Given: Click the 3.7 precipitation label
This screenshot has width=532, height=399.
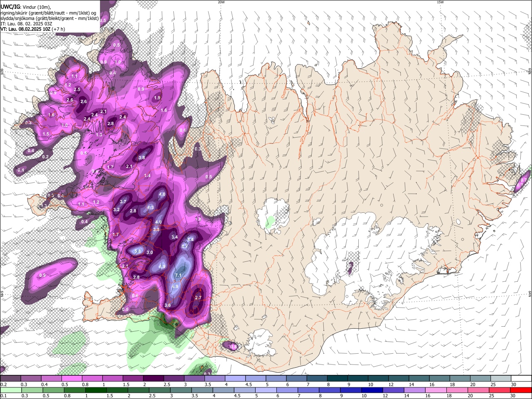Looking at the screenshot, I should 123,202.
